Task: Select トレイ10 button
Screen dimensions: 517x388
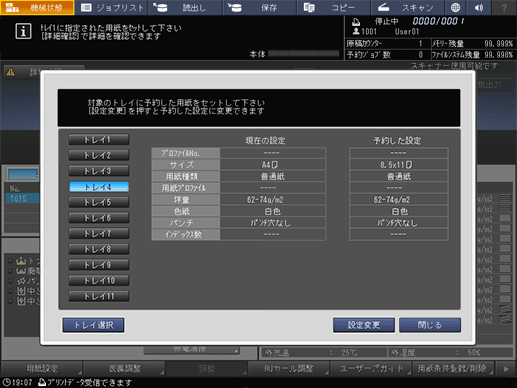Action: (99, 280)
